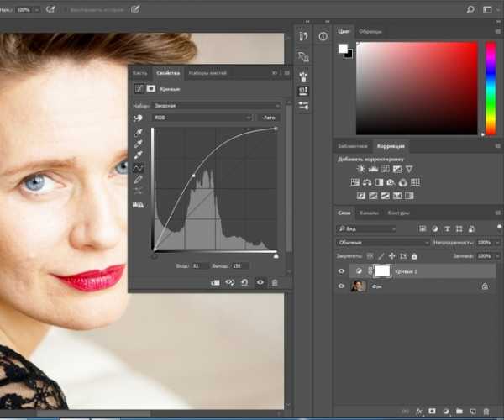The height and width of the screenshot is (420, 504).
Task: Add a Channel Mixer adjustment
Action: pyautogui.click(x=403, y=182)
